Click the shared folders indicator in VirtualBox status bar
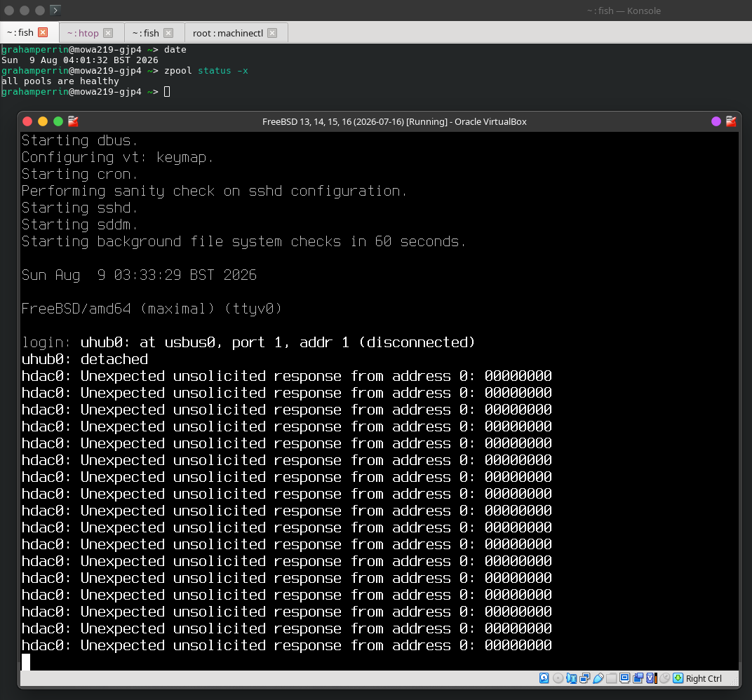The height and width of the screenshot is (700, 752). coord(612,678)
